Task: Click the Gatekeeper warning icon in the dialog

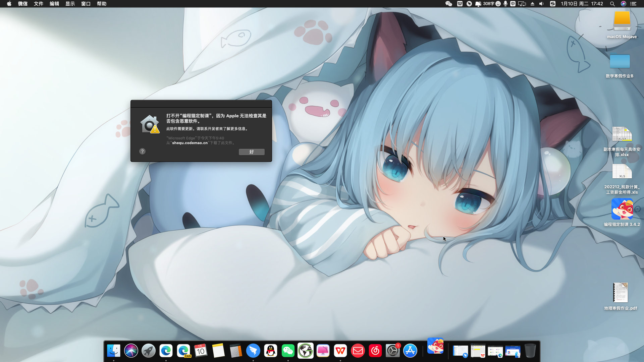Action: [x=150, y=124]
